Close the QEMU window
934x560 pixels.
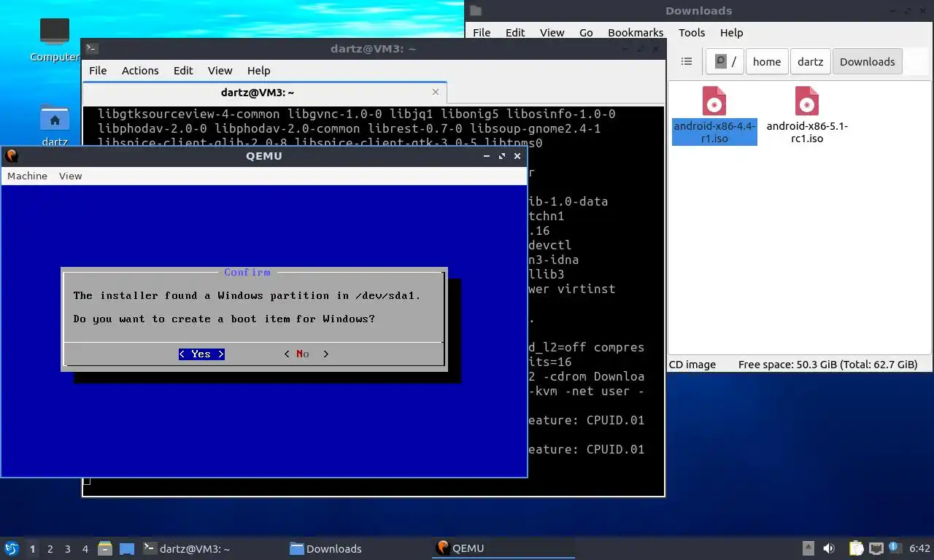517,156
